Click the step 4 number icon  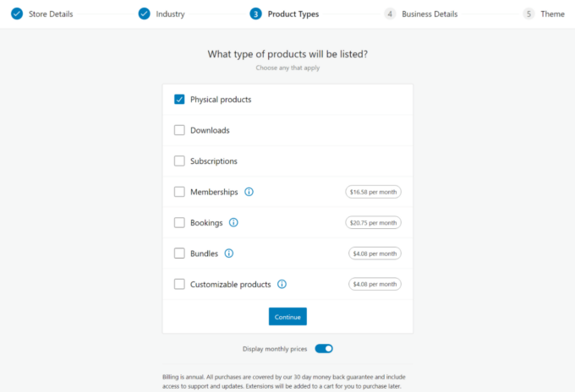click(x=390, y=14)
